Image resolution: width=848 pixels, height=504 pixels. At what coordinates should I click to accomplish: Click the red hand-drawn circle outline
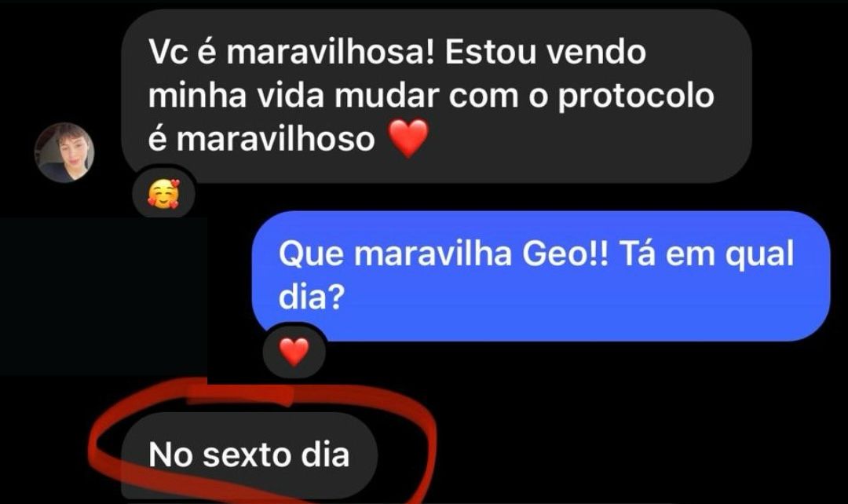(262, 440)
